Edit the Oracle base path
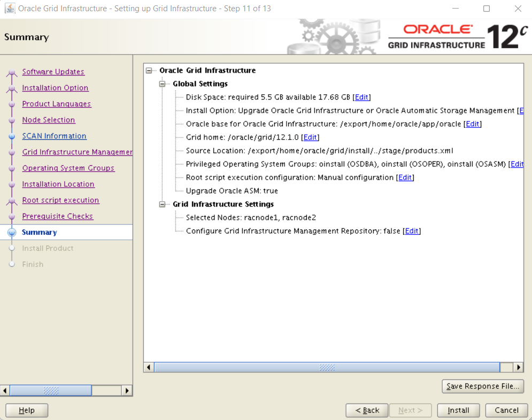532x420 pixels. [473, 124]
